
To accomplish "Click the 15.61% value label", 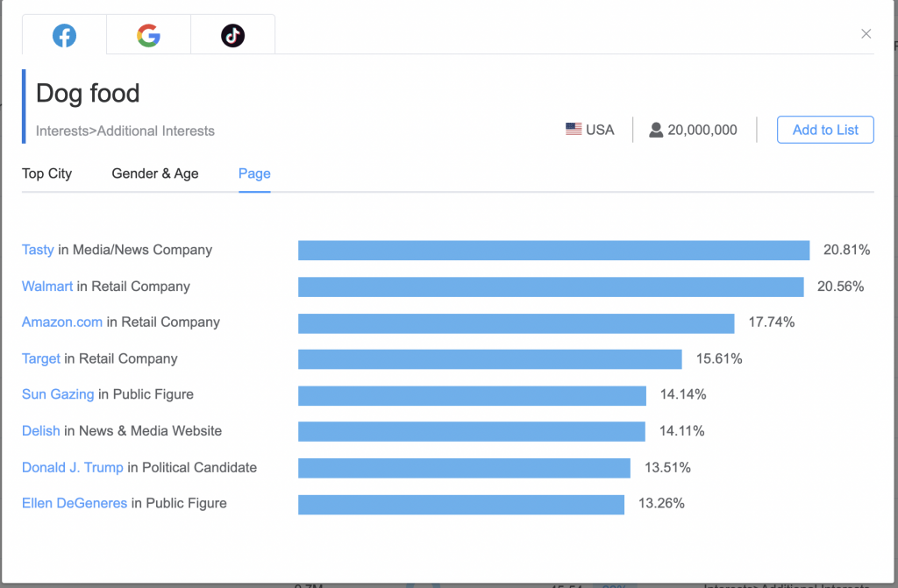I will [x=719, y=359].
